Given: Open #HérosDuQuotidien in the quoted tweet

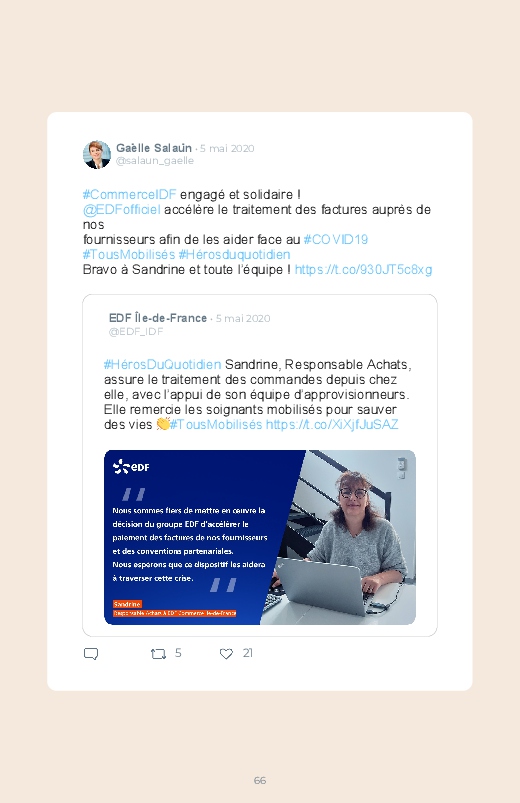Looking at the screenshot, I should [x=162, y=365].
